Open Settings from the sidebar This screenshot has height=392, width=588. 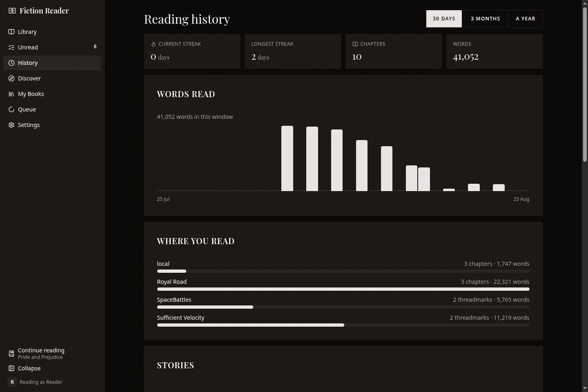click(52, 125)
